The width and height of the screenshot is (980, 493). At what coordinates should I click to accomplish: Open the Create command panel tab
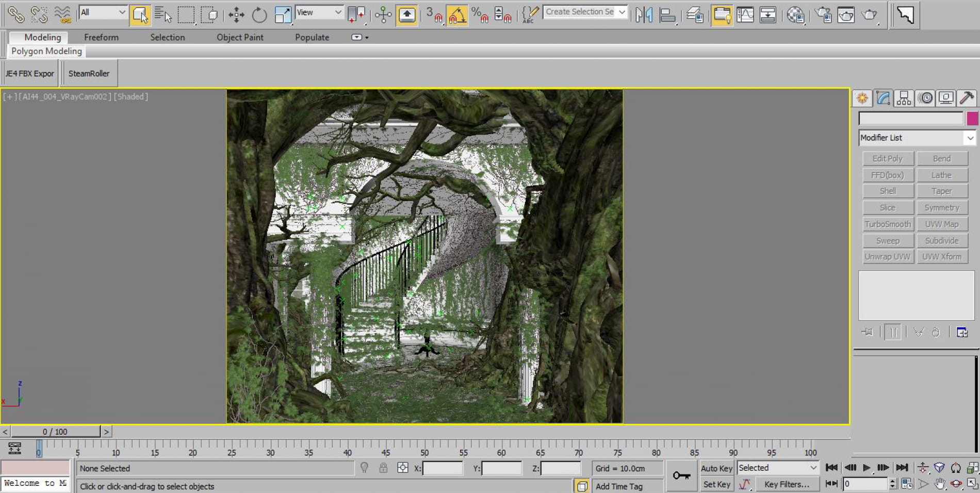[862, 98]
